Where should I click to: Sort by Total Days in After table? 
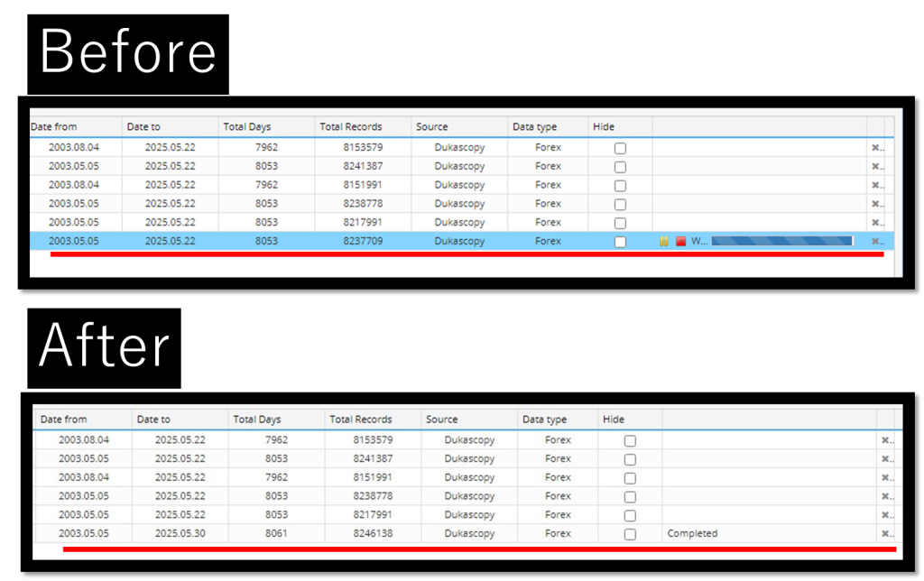tap(257, 420)
